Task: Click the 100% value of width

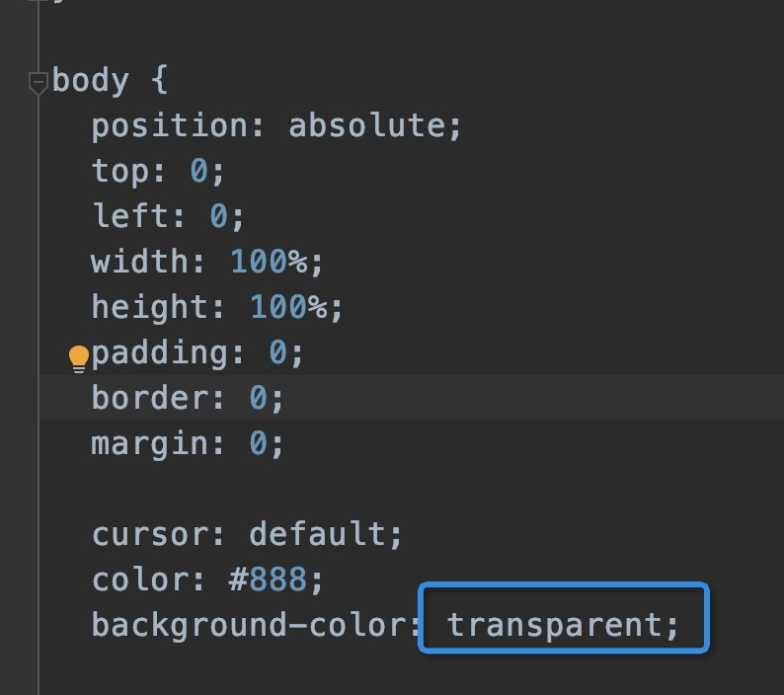Action: point(268,262)
